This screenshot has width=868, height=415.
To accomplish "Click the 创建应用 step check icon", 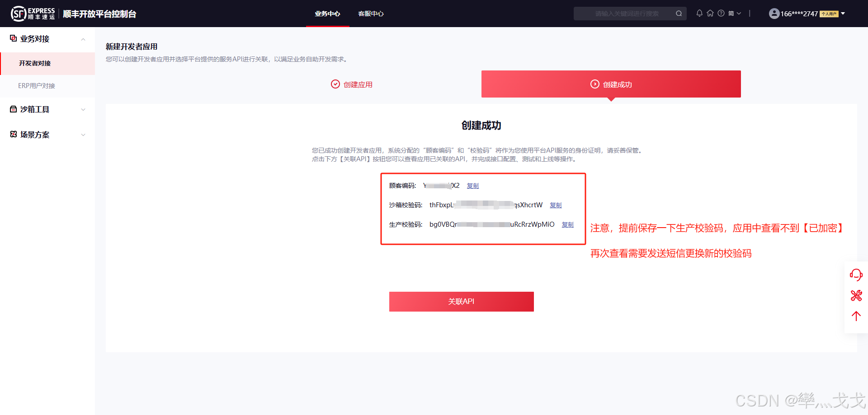I will 335,84.
